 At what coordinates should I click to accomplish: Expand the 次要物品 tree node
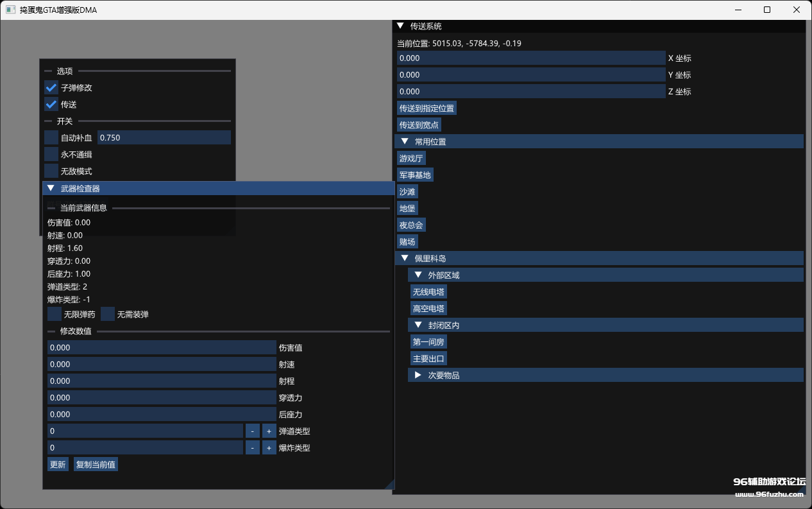pyautogui.click(x=418, y=375)
